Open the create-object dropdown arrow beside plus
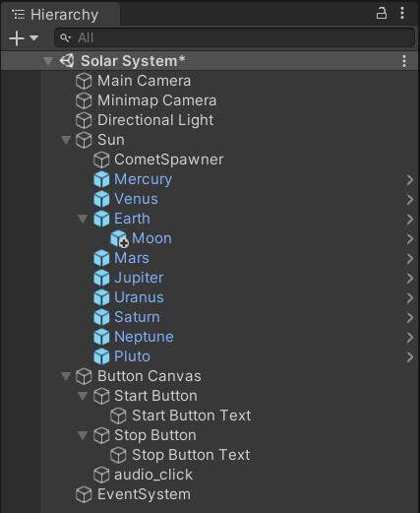The image size is (420, 513). click(33, 38)
